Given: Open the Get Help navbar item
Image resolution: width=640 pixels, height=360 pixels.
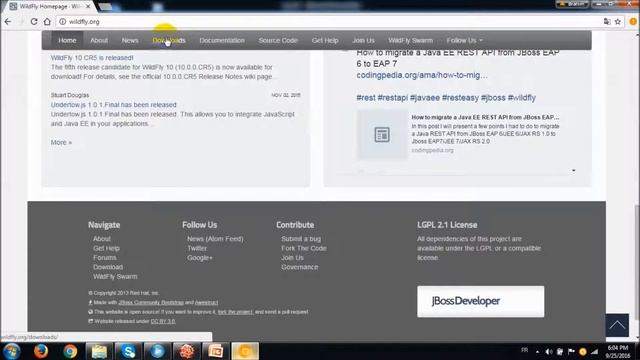Looking at the screenshot, I should [x=325, y=40].
